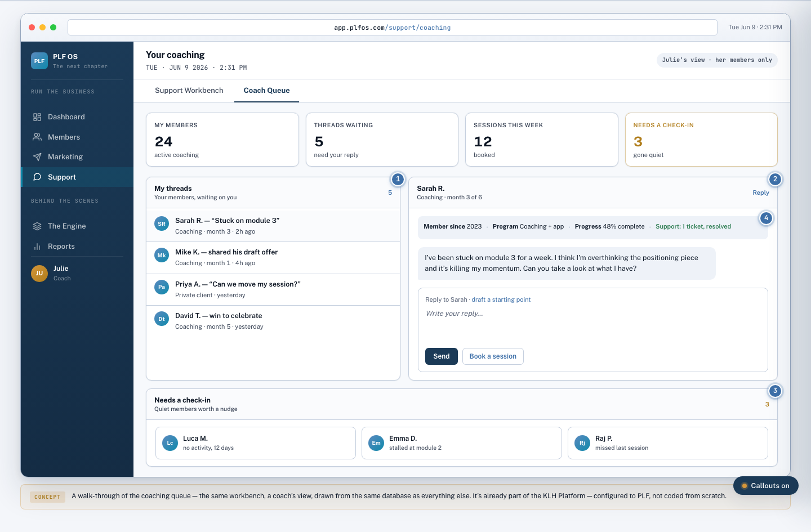The image size is (811, 532).
Task: Open the Dashboard grid icon
Action: coord(37,117)
